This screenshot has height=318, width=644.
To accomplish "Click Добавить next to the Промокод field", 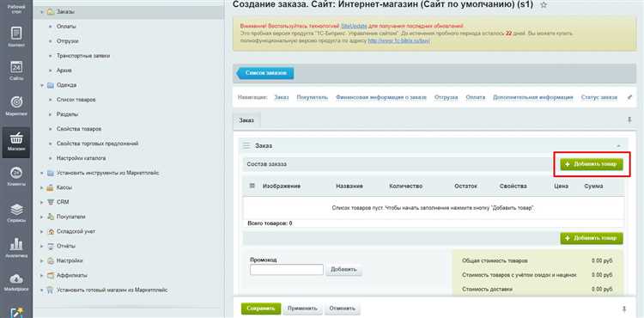I will pos(343,270).
